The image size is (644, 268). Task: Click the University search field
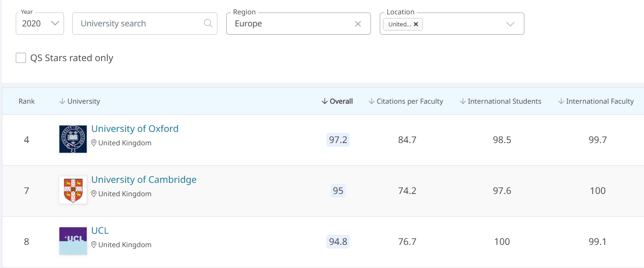[145, 24]
